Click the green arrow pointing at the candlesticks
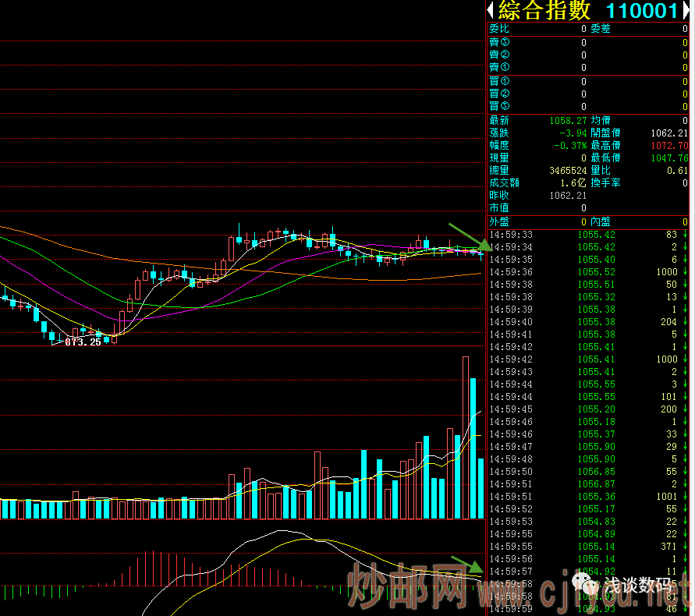 point(468,236)
